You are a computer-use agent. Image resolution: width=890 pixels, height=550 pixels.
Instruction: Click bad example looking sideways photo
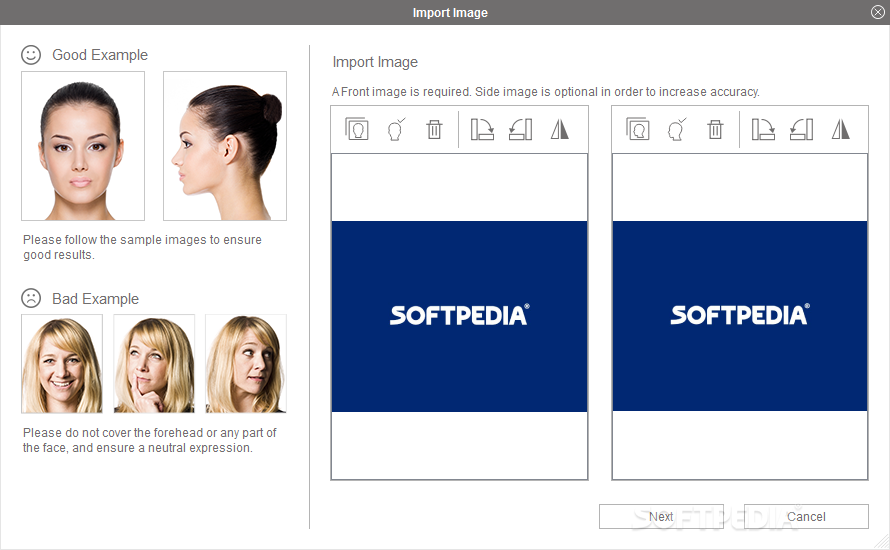pos(246,364)
